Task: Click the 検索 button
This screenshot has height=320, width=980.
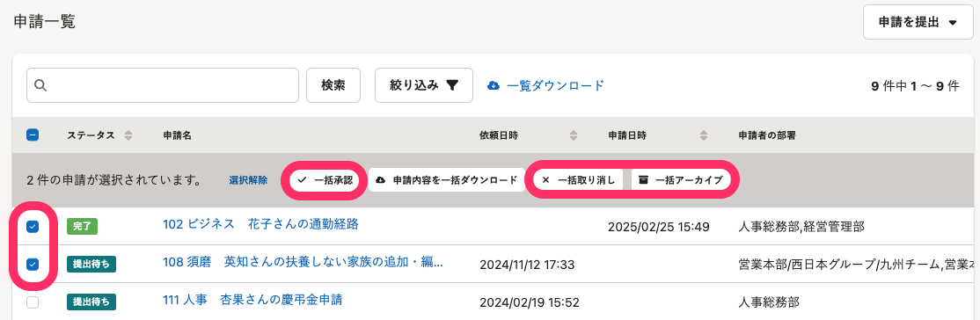Action: click(x=333, y=85)
